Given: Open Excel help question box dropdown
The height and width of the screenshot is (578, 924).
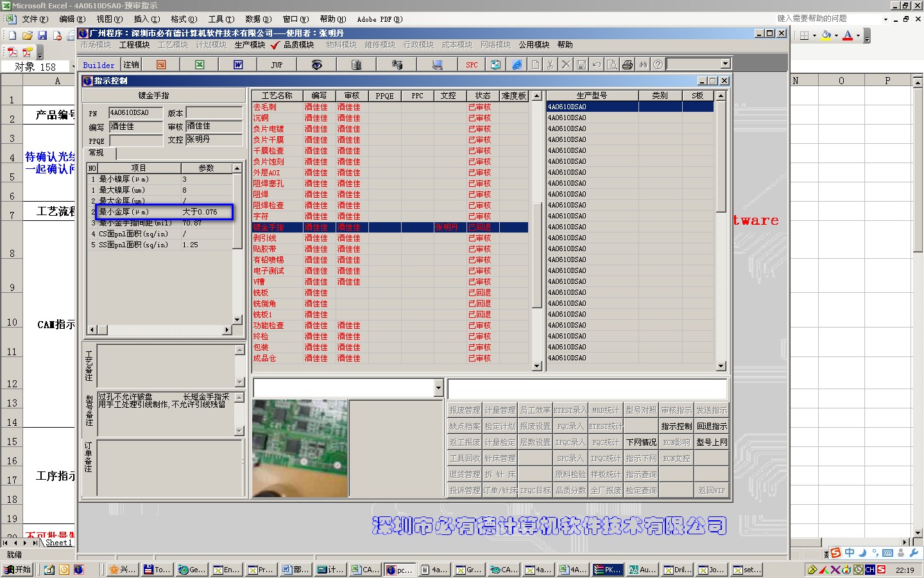Looking at the screenshot, I should pyautogui.click(x=886, y=19).
